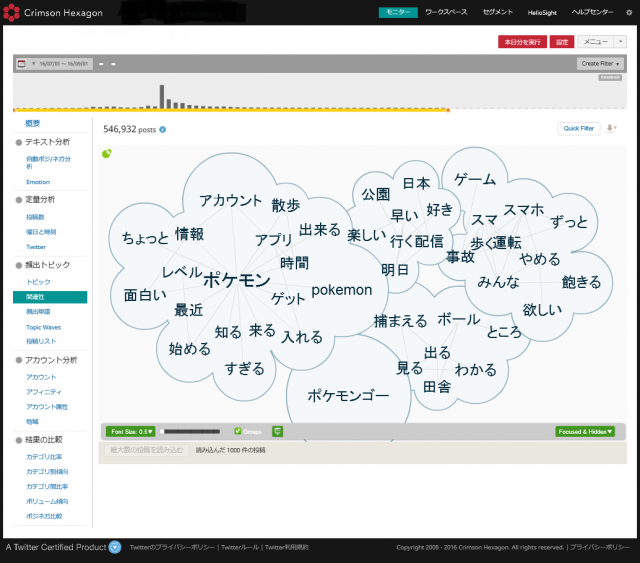Toggle the Groups checkbox
640x563 pixels.
[x=238, y=431]
